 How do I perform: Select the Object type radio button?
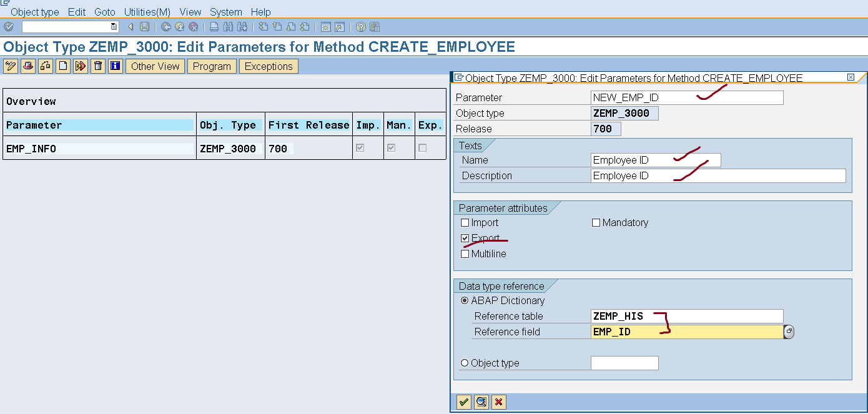point(465,363)
